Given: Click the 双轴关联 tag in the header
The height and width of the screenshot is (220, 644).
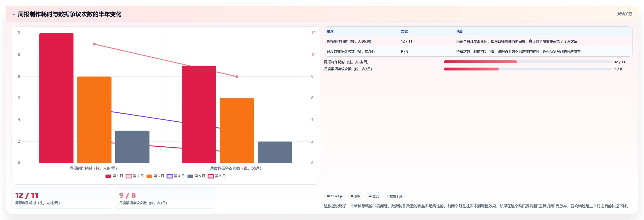Looking at the screenshot, I should (624, 14).
